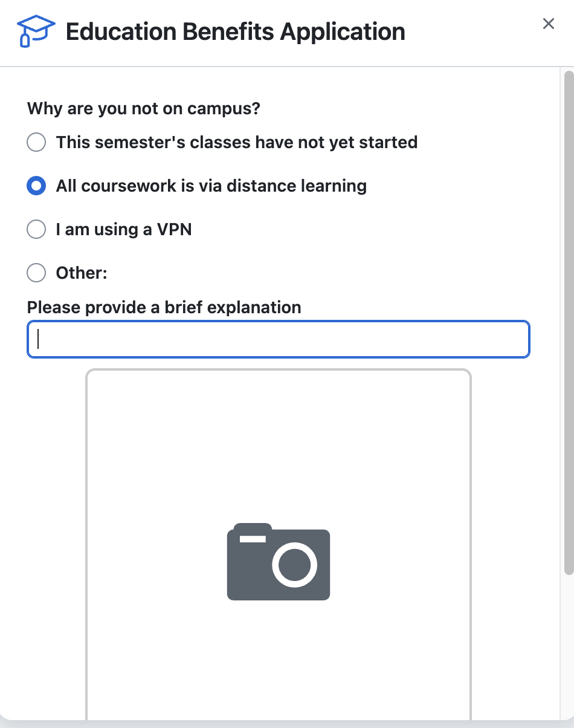Image resolution: width=574 pixels, height=728 pixels.
Task: Choose 'I am using a VPN' option
Action: click(36, 229)
